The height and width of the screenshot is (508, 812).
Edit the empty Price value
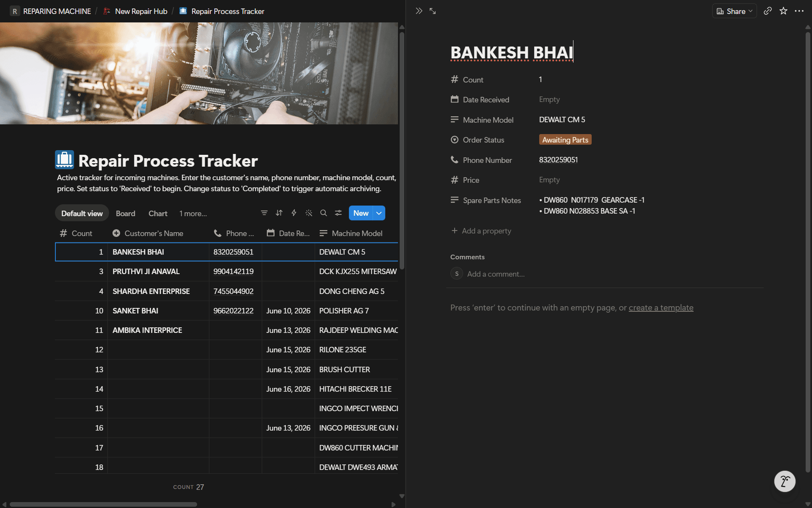[549, 180]
